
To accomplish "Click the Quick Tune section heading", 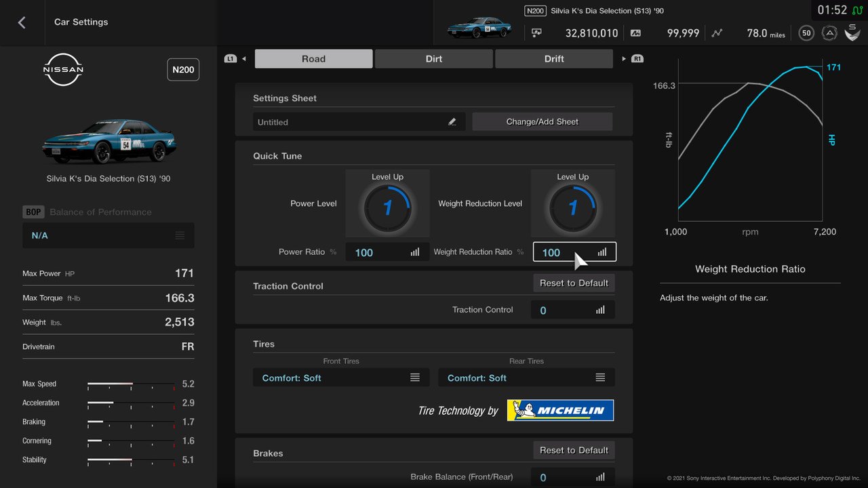I will [x=277, y=156].
